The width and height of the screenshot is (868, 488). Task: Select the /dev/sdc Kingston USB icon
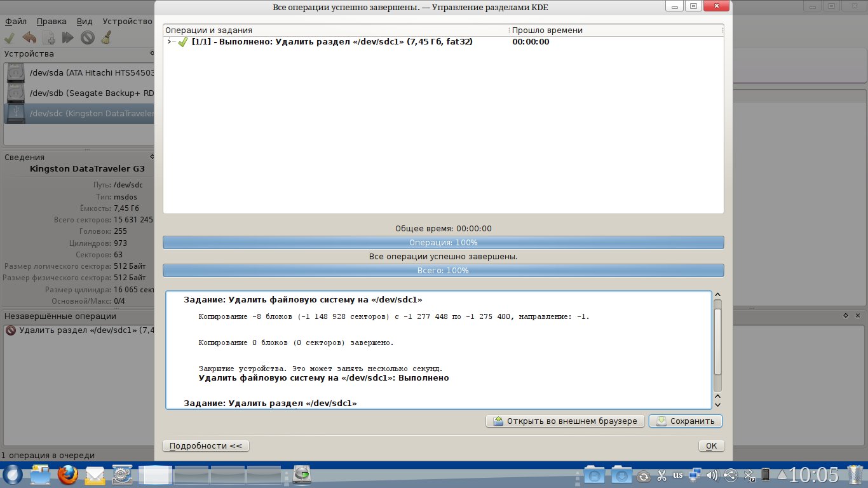[x=15, y=114]
